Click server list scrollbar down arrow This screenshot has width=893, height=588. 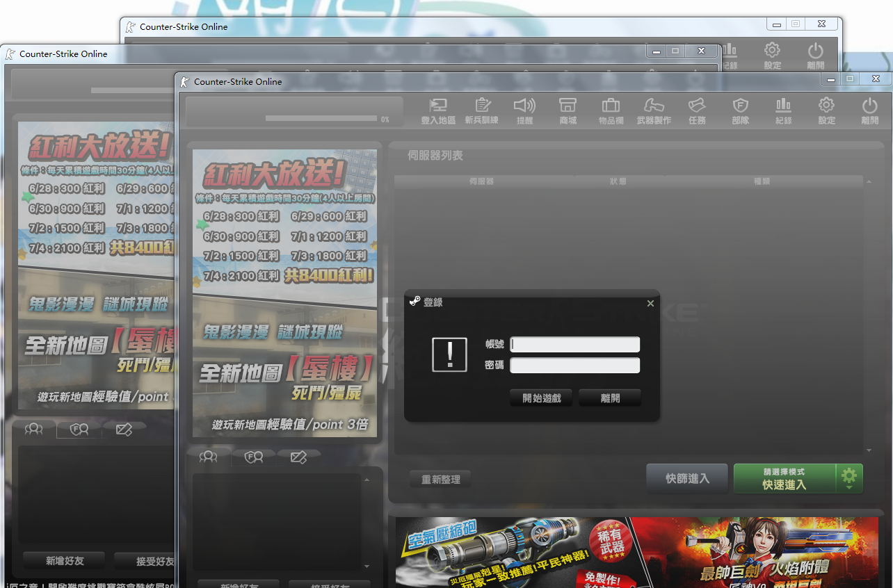tap(869, 450)
